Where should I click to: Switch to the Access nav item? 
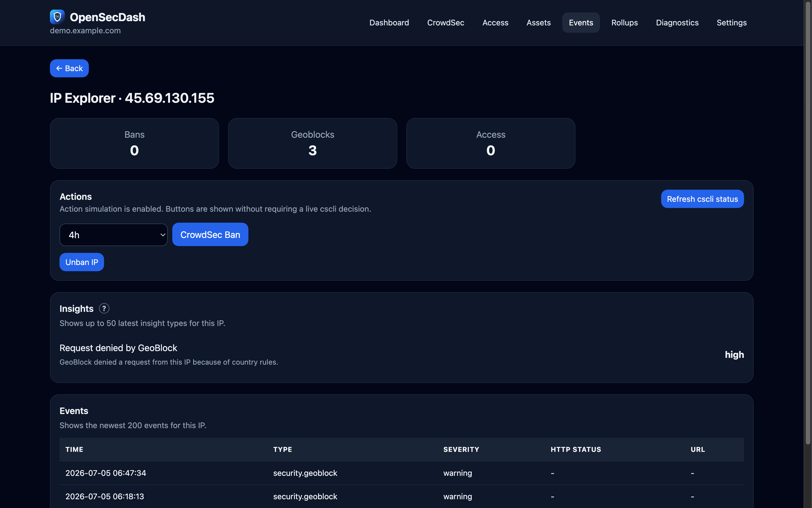(495, 23)
